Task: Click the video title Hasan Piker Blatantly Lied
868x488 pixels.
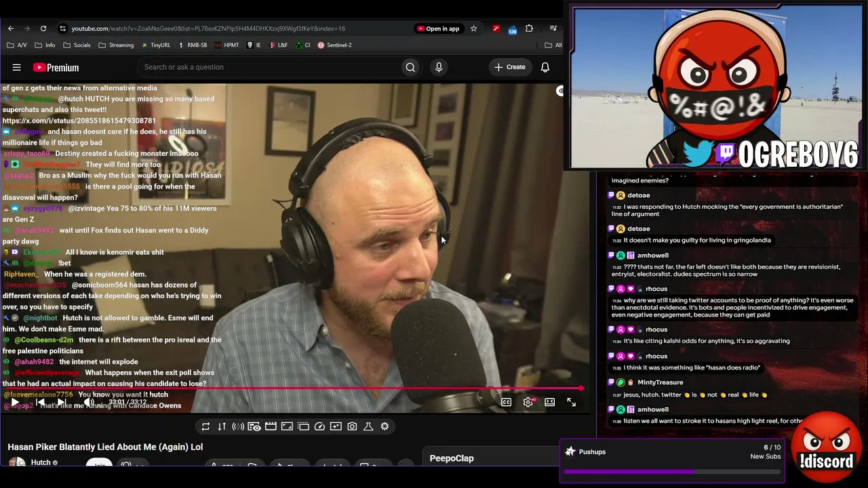Action: point(105,447)
